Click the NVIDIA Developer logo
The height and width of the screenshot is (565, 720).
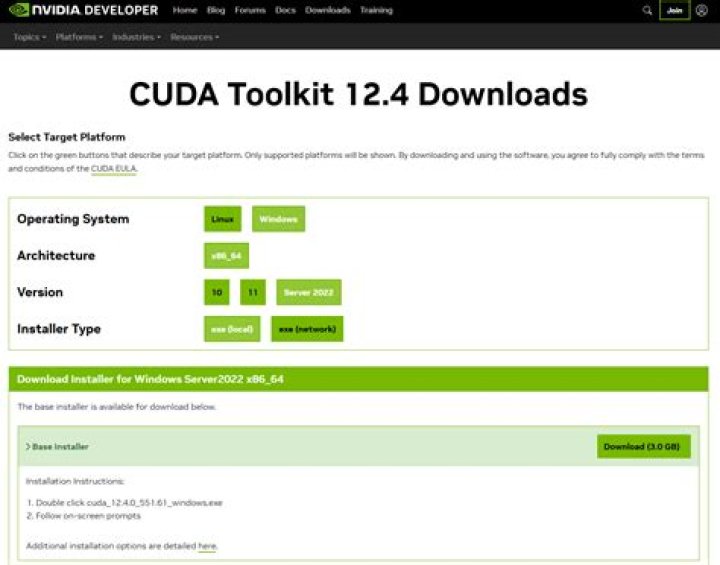[83, 10]
